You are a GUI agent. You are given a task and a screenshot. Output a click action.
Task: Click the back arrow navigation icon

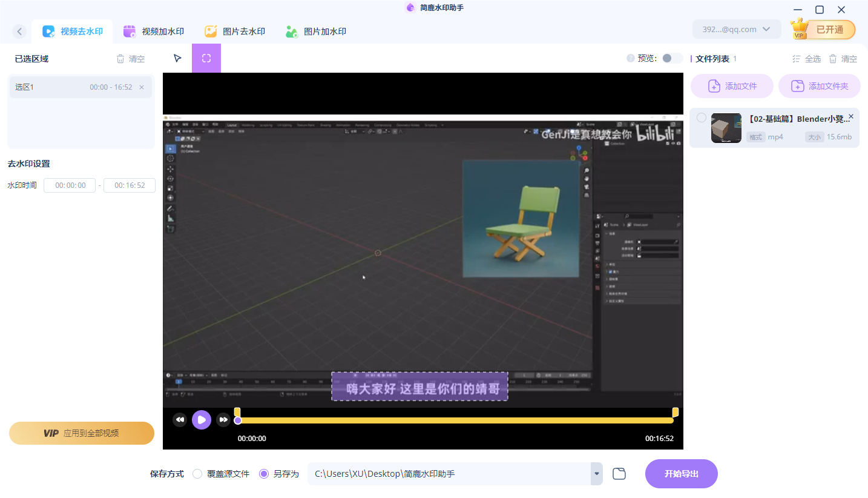(x=19, y=32)
